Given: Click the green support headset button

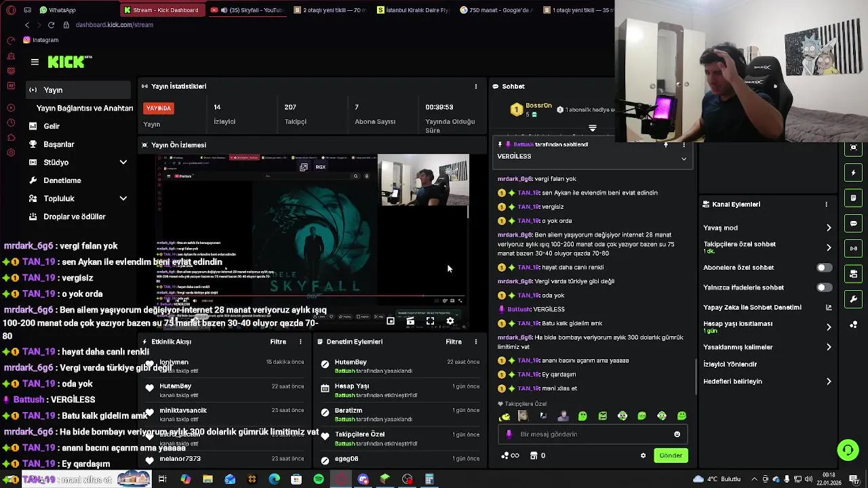Looking at the screenshot, I should pyautogui.click(x=847, y=450).
